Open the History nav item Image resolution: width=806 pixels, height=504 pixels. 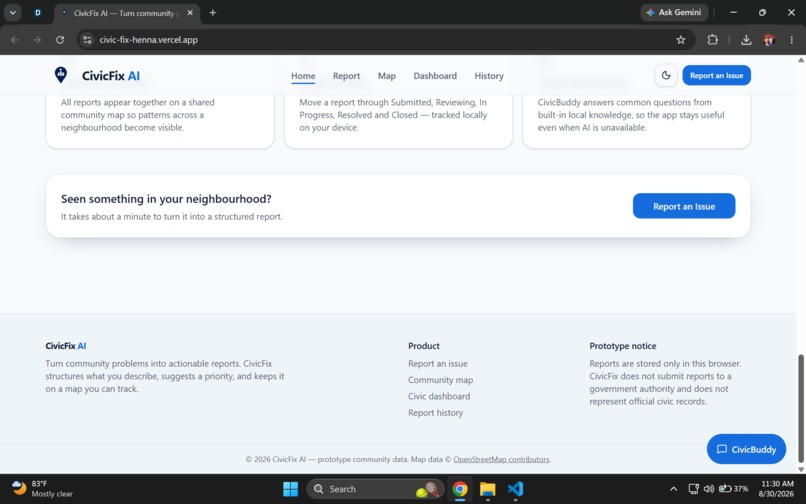point(489,76)
